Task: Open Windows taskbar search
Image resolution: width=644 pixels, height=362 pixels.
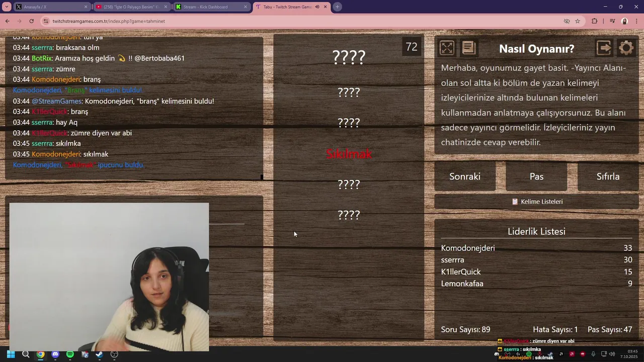Action: [x=26, y=354]
